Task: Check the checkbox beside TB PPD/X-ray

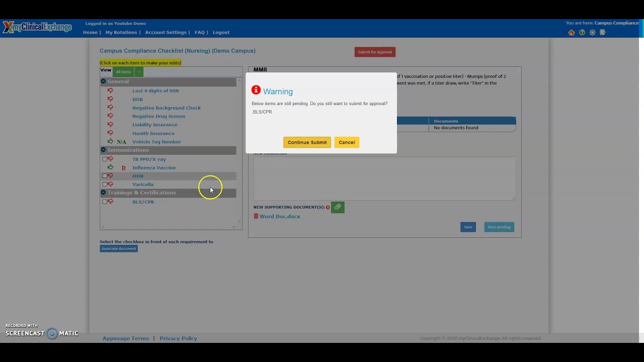Action: pos(104,159)
